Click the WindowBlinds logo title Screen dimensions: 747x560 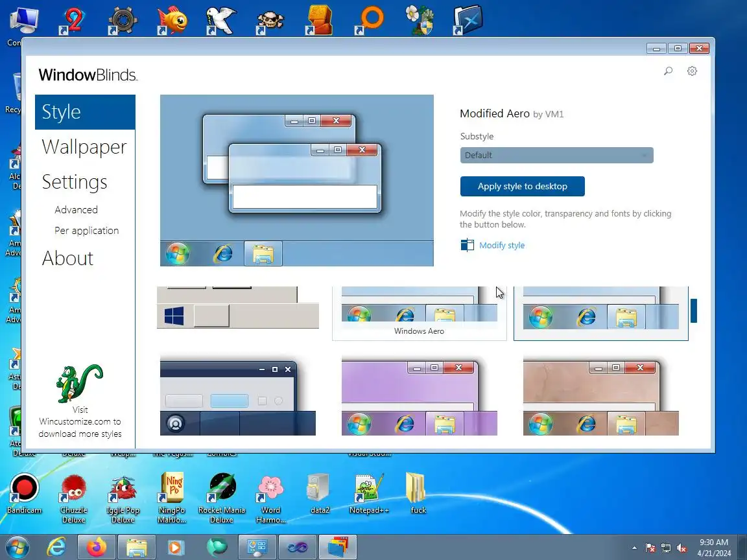pos(88,75)
